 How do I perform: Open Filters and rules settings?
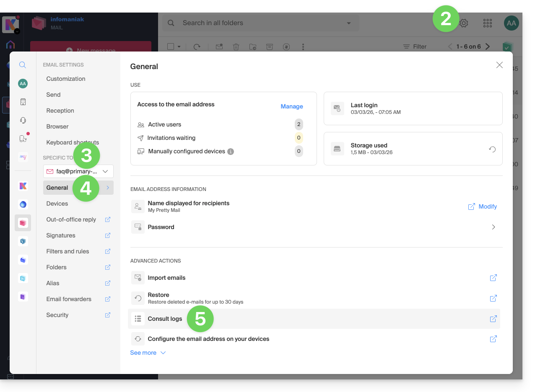point(68,251)
